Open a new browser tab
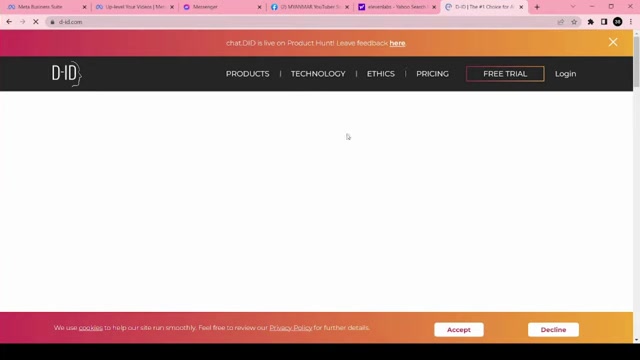 click(537, 7)
